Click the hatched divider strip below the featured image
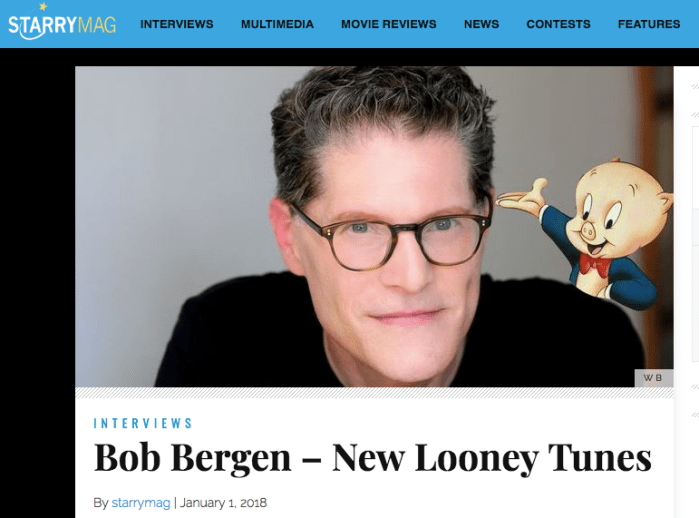Image resolution: width=699 pixels, height=518 pixels. (374, 392)
